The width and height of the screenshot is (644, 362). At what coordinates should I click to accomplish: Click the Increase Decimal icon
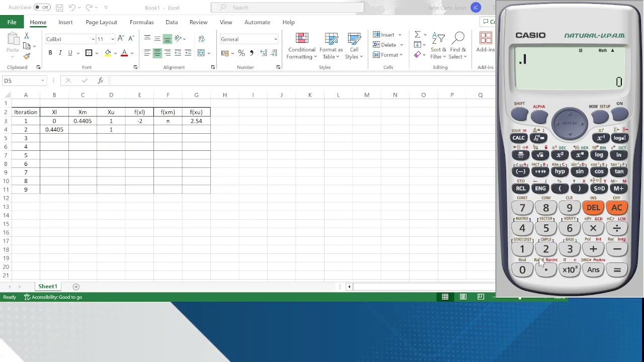(264, 53)
